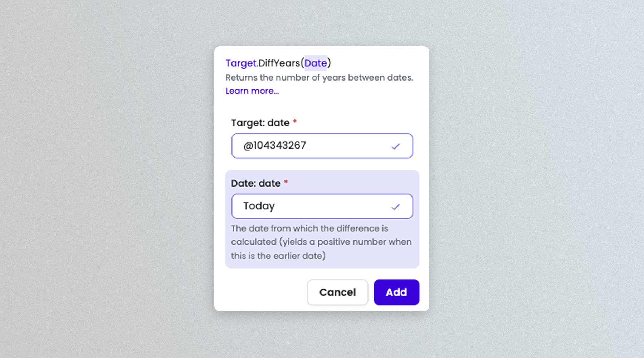Click the Today value text
This screenshot has width=644, height=358.
(x=259, y=206)
